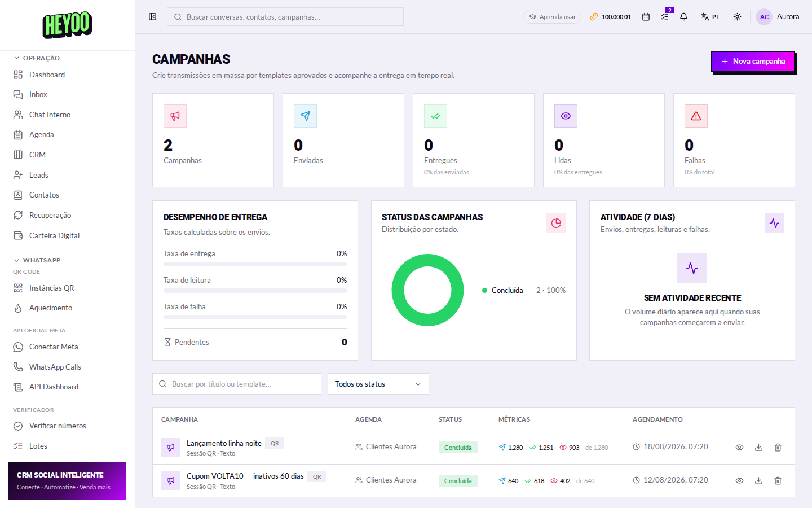Screen dimensions: 812x508
Task: Download report for Lançamento linha noite
Action: [758, 447]
